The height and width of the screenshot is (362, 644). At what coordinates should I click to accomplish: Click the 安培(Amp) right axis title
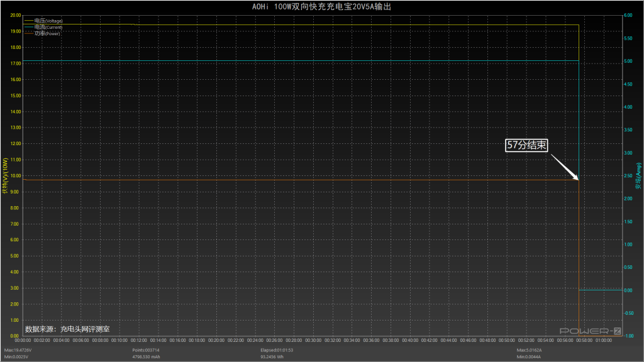pyautogui.click(x=638, y=176)
